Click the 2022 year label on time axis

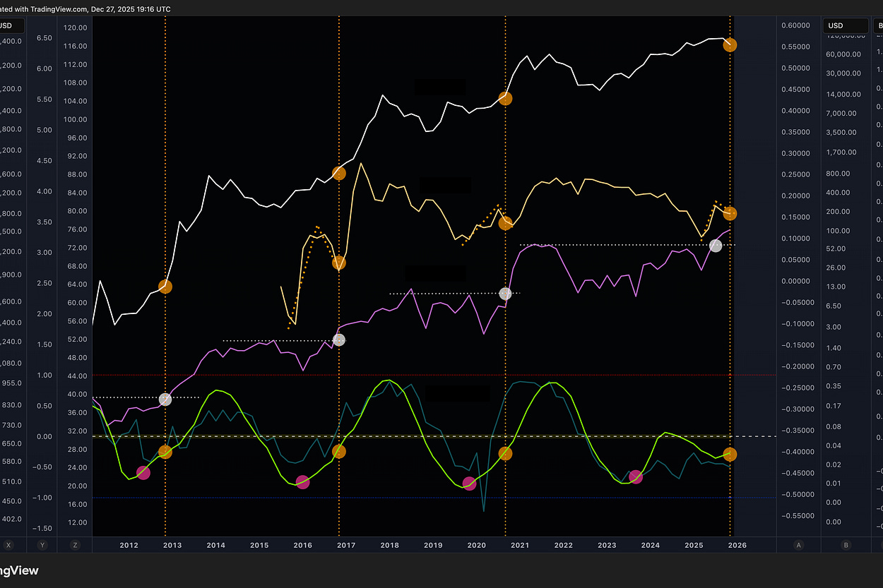click(x=563, y=545)
